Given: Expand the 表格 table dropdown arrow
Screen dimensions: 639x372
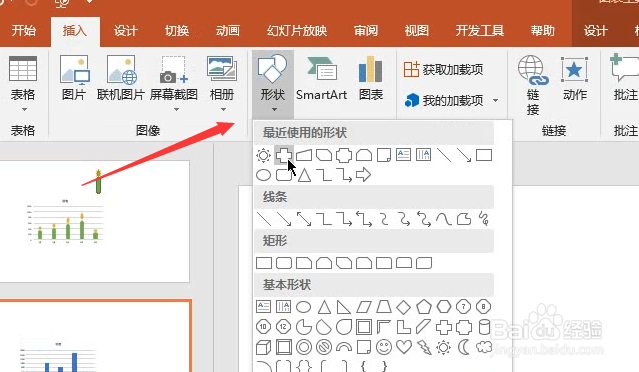Looking at the screenshot, I should click(x=24, y=109).
